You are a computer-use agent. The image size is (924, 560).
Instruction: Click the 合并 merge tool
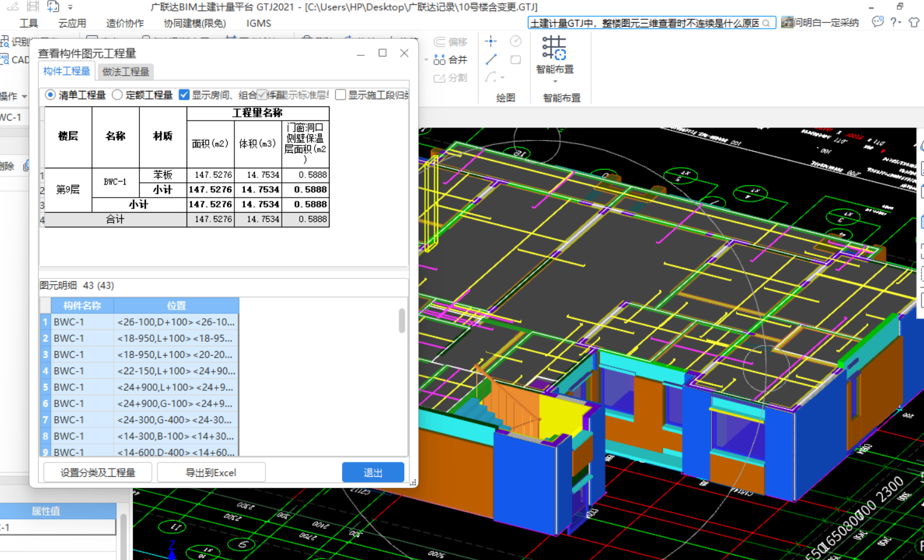pos(451,60)
